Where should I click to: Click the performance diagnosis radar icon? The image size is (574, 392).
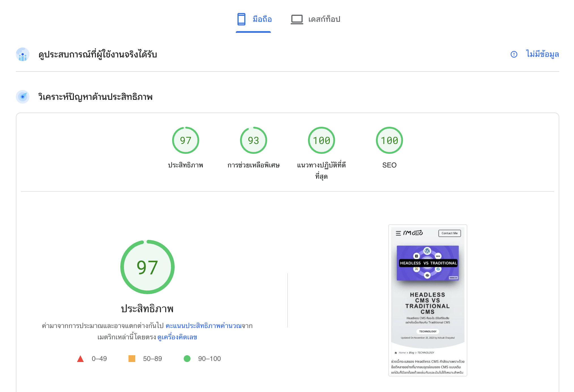click(x=23, y=97)
